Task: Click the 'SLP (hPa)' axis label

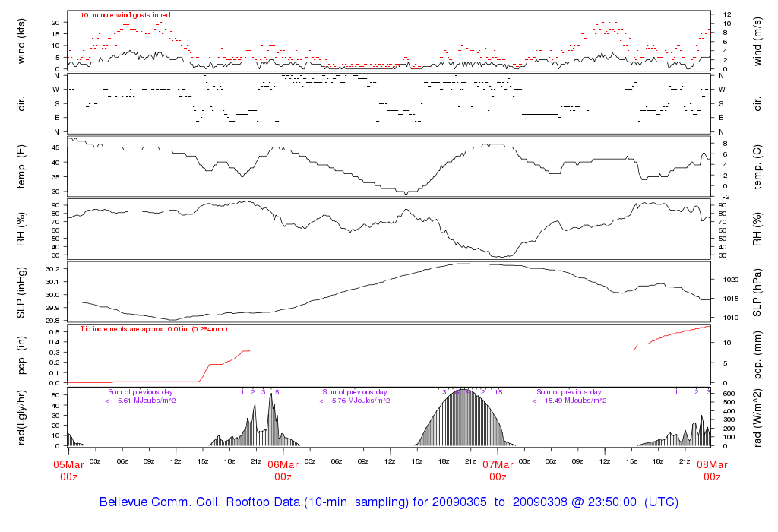Action: pos(757,293)
